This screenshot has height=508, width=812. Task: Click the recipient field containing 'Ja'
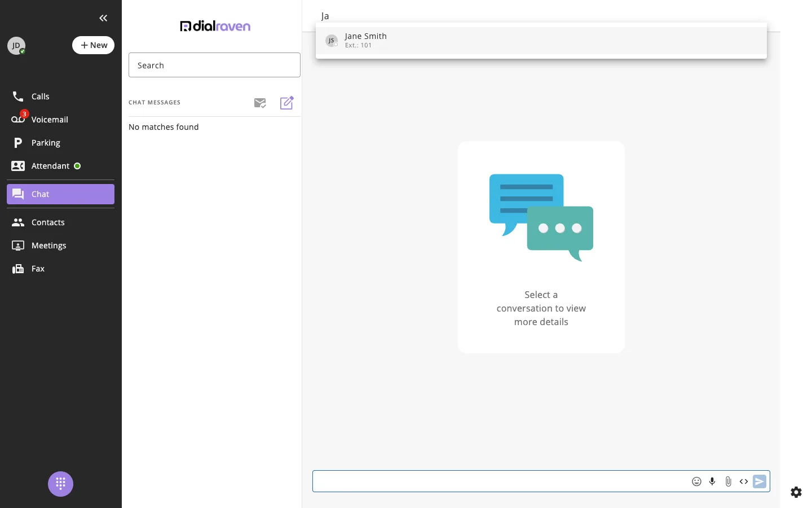click(x=541, y=16)
